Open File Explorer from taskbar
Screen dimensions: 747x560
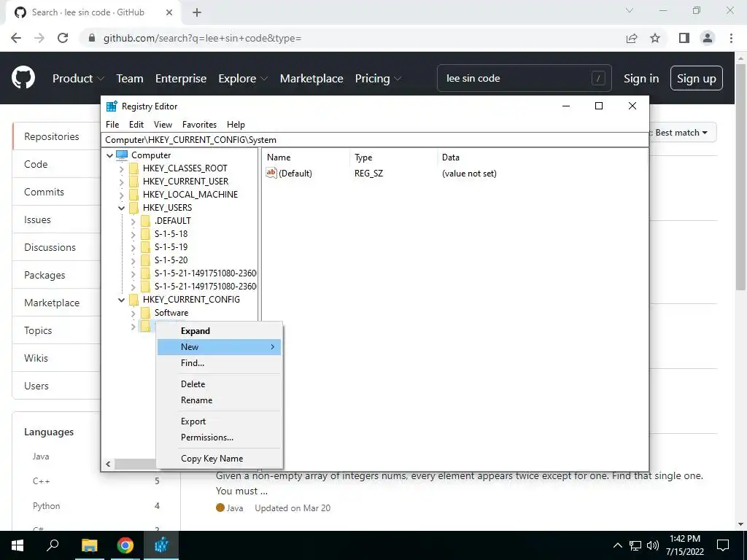click(x=89, y=545)
